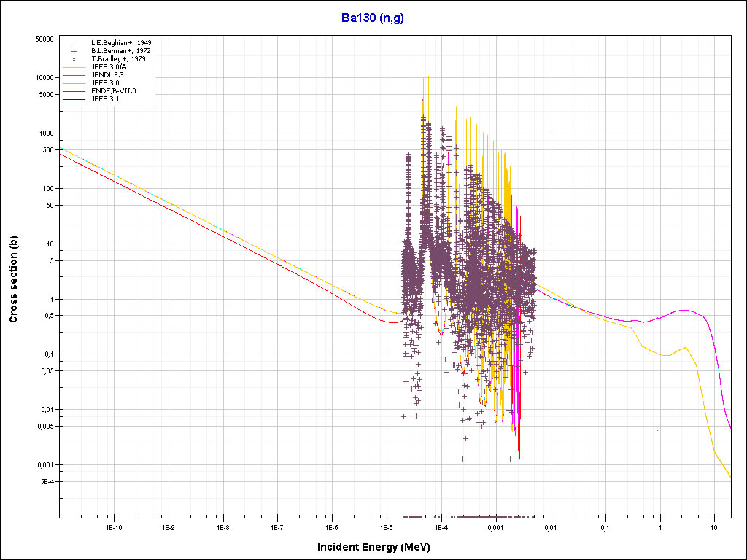The image size is (747, 560).
Task: Click the blue JEFF 3.1 legend line
Action: (74, 99)
